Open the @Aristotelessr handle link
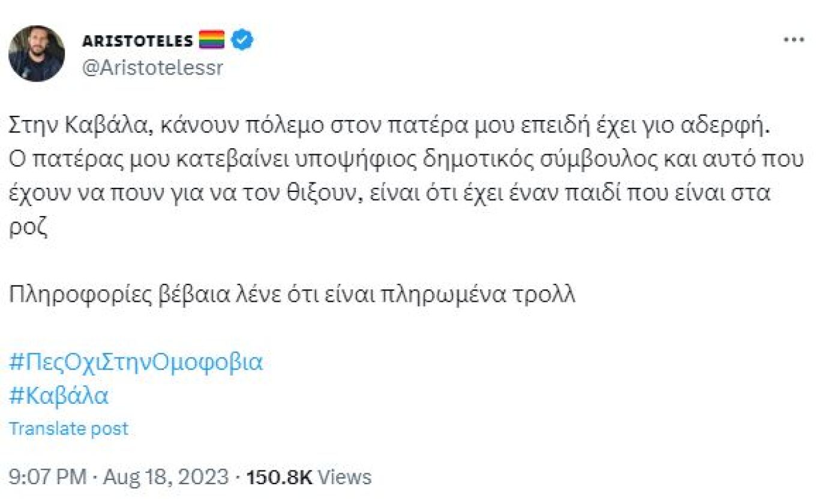Screen dimensions: 816x504 coord(152,68)
